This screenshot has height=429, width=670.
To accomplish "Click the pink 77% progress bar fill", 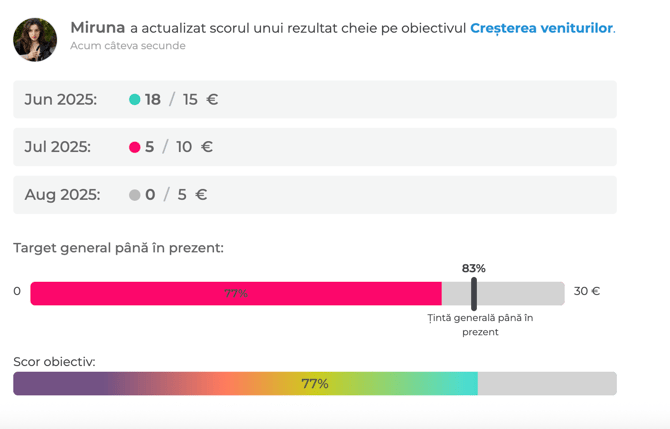I will coord(236,294).
